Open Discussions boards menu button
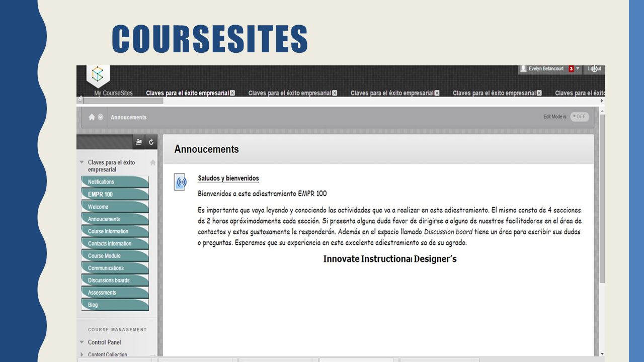Viewport: 644px width, 362px height. click(x=115, y=280)
